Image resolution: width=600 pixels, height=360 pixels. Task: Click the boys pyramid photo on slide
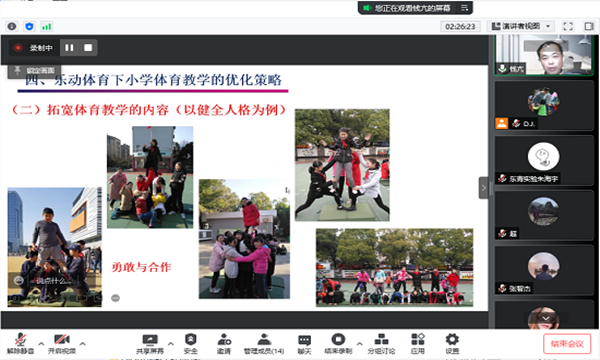pyautogui.click(x=55, y=247)
